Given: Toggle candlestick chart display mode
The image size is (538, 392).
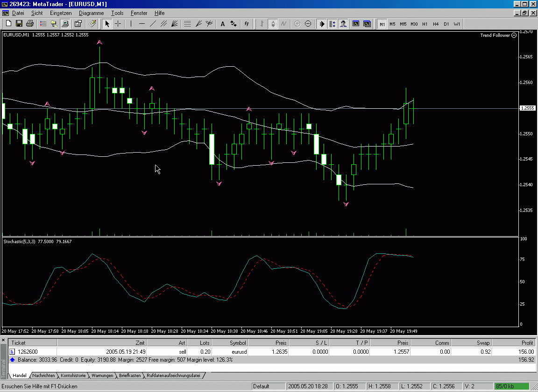Looking at the screenshot, I should 273,24.
